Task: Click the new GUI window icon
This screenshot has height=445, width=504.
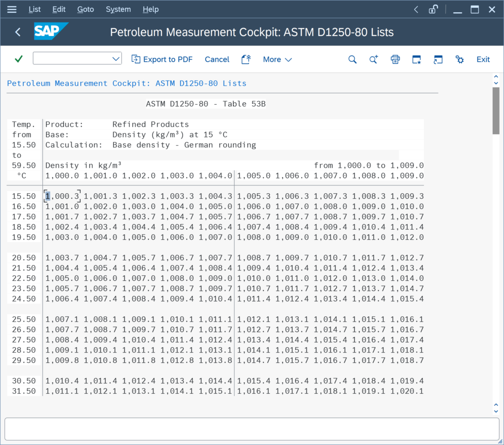Action: click(x=416, y=59)
